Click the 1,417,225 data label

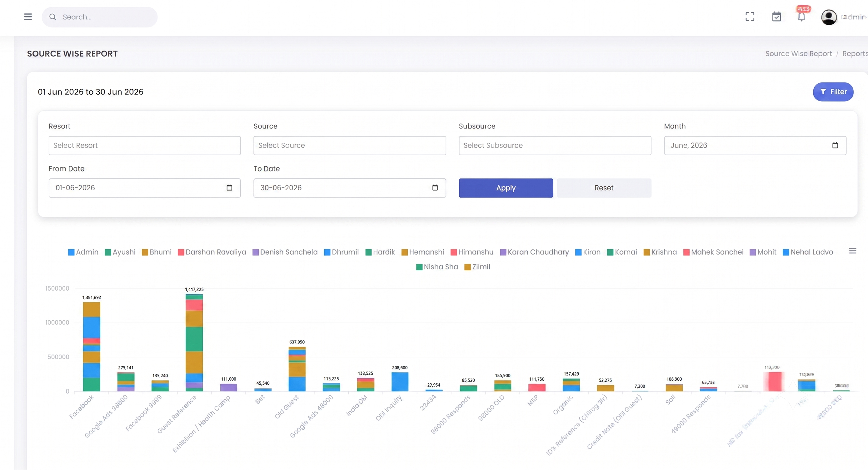[194, 289]
